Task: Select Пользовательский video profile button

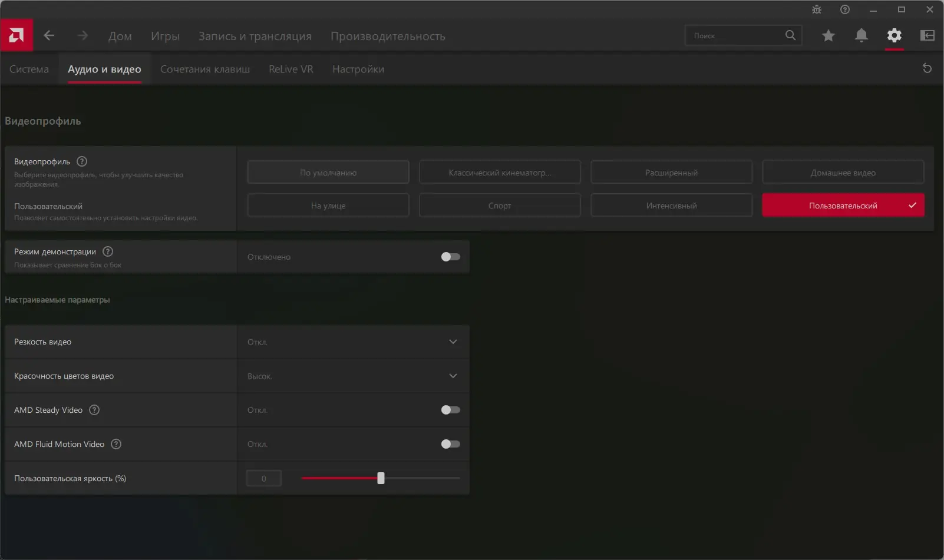Action: tap(843, 206)
